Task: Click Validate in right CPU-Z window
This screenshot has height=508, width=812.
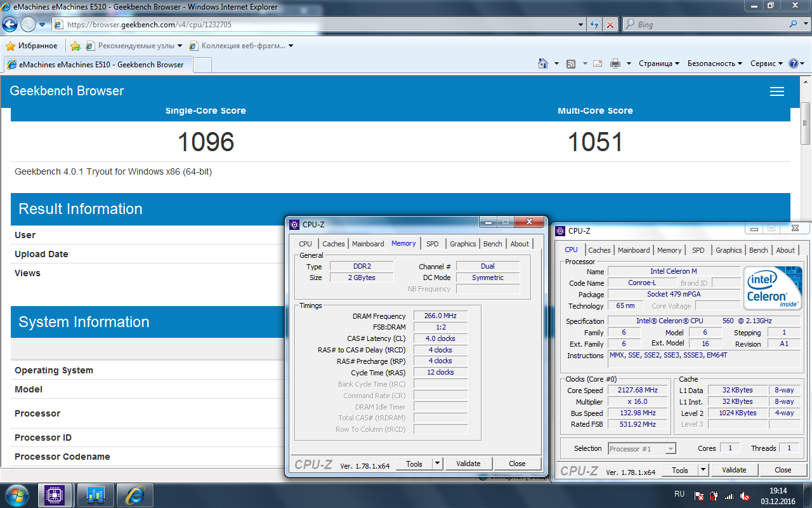Action: (734, 470)
